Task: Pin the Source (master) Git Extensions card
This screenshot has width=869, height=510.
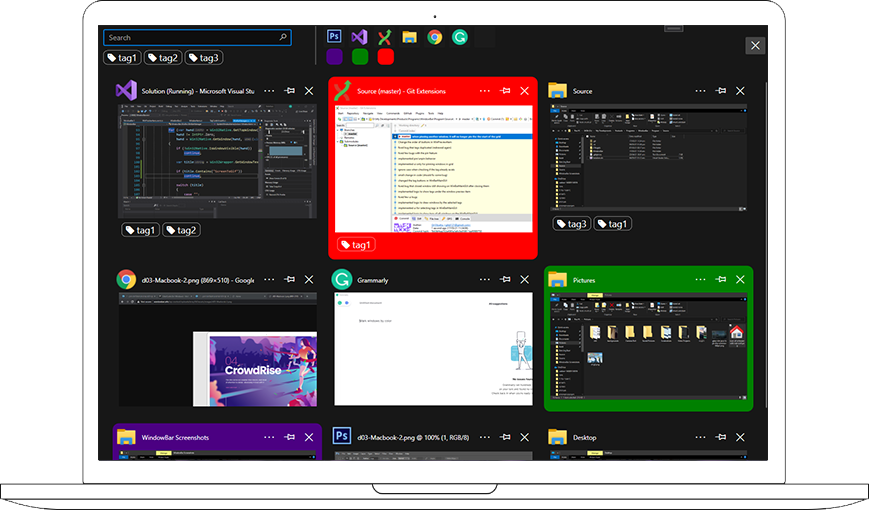Action: tap(505, 91)
